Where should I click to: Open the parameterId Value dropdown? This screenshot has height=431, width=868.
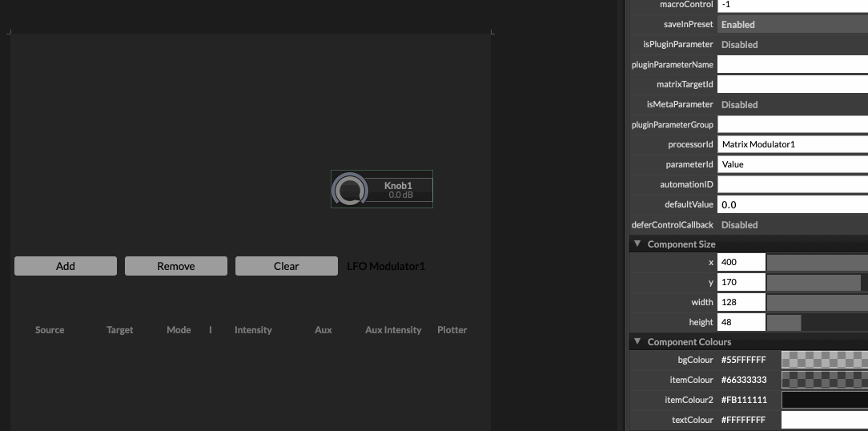click(x=792, y=164)
